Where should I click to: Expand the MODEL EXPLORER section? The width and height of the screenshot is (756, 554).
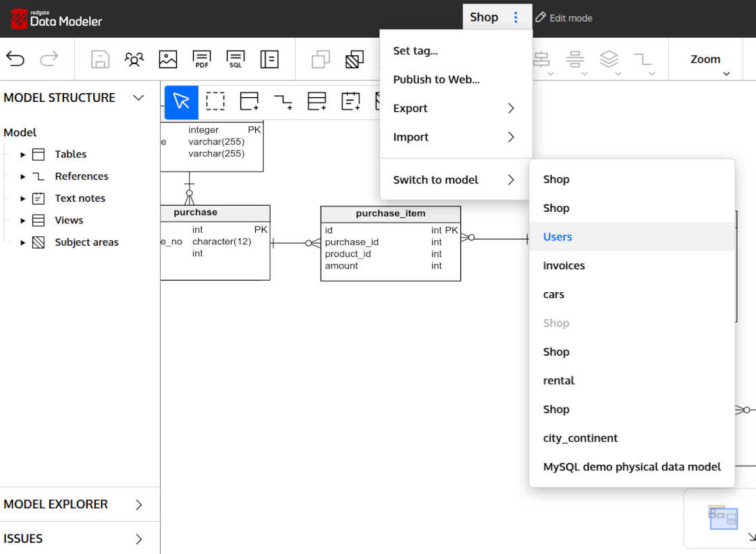coord(138,505)
